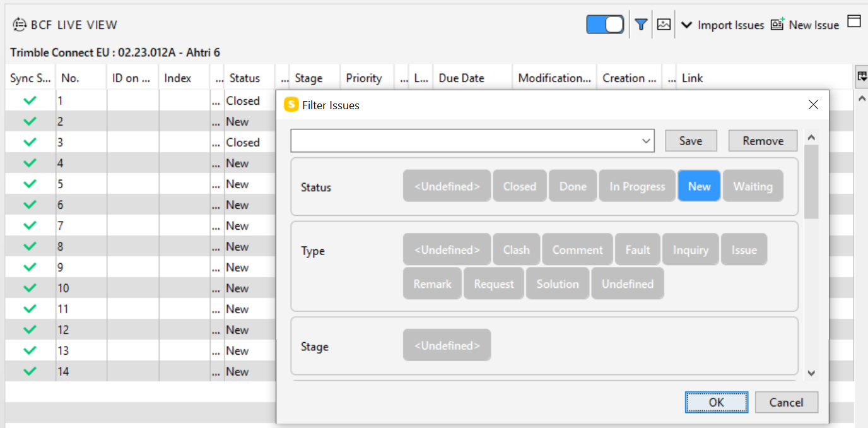Click Import Issues

[730, 25]
